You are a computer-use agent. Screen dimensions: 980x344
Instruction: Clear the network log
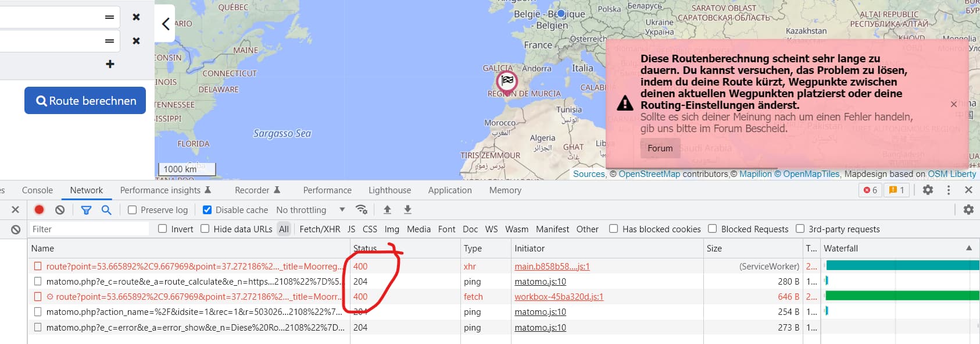coord(60,210)
